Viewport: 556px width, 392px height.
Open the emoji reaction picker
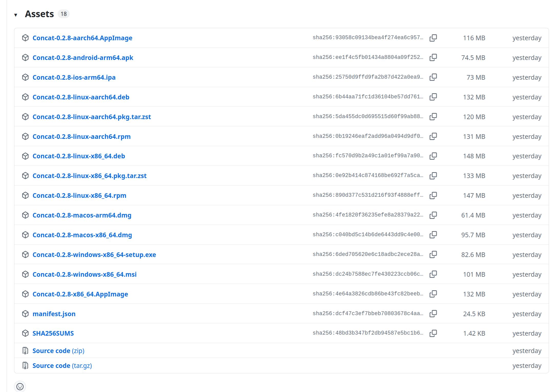[20, 386]
